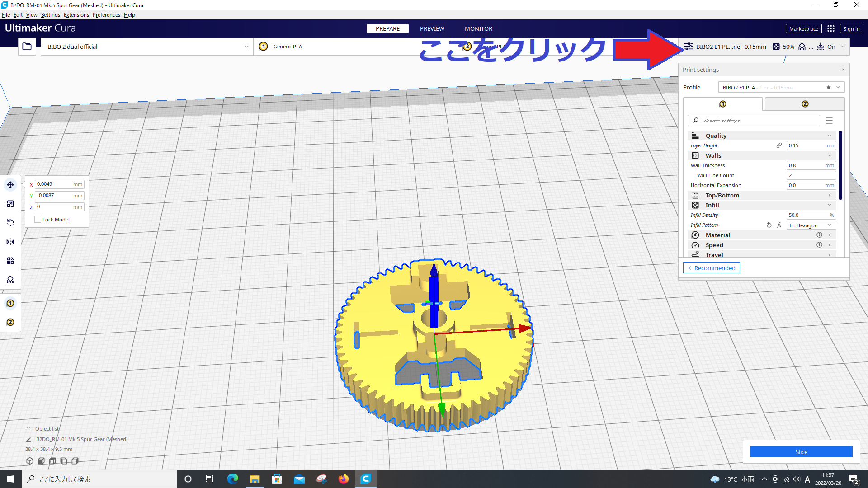868x488 pixels.
Task: Open the Preferences menu
Action: 107,15
